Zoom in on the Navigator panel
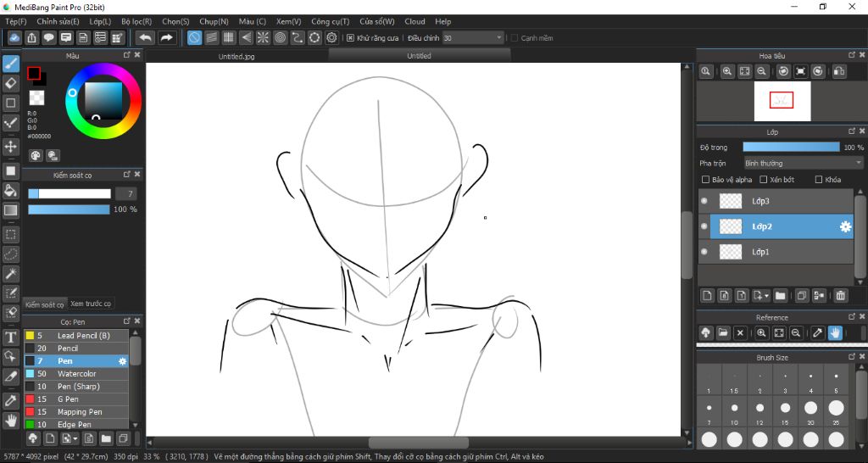Screen dimensions: 868x463 point(727,71)
